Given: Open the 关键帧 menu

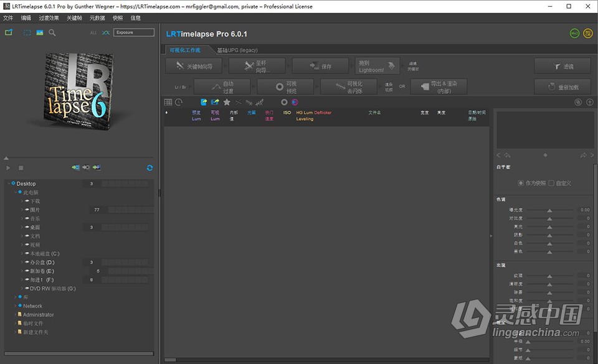Looking at the screenshot, I should click(x=74, y=18).
